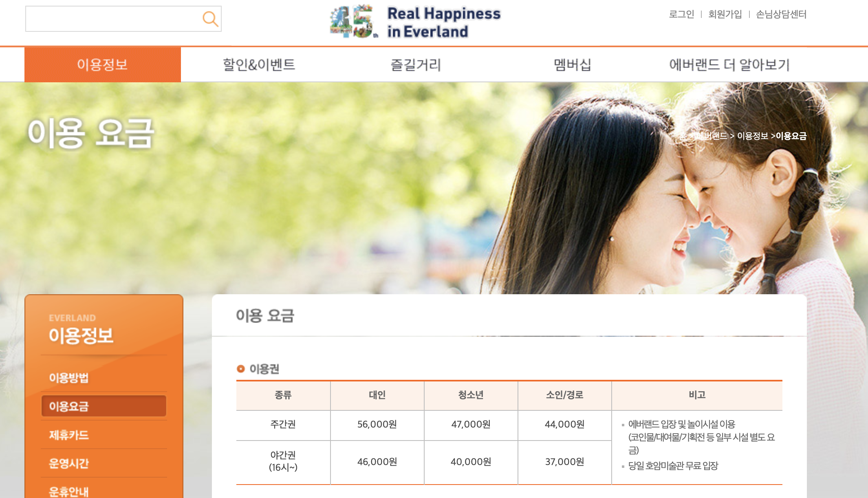Image resolution: width=868 pixels, height=498 pixels.
Task: Open the 할인&이벤트 menu
Action: click(259, 64)
